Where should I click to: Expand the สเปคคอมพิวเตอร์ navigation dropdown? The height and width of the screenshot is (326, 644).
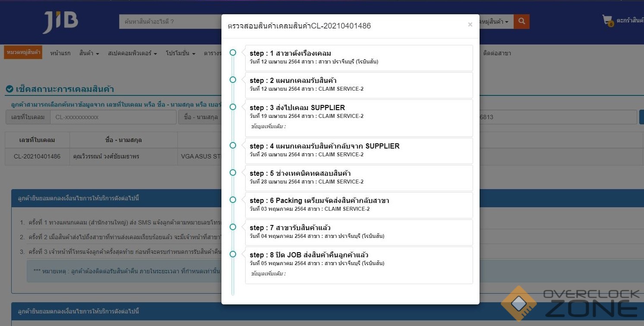click(x=133, y=53)
